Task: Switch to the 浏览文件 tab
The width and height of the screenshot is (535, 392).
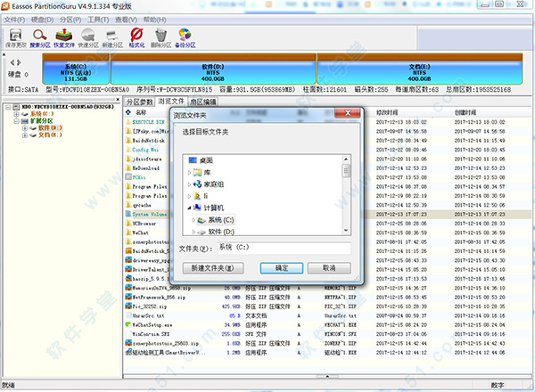Action: click(x=171, y=102)
